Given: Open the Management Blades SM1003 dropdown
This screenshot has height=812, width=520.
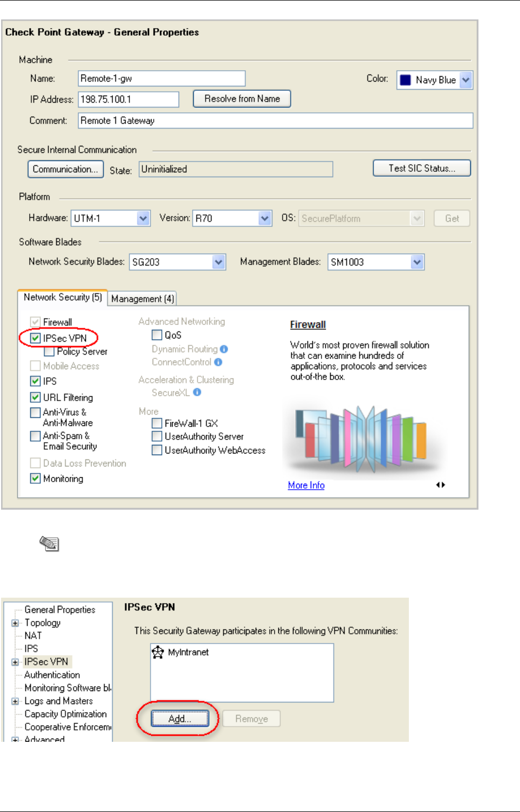Looking at the screenshot, I should [417, 262].
